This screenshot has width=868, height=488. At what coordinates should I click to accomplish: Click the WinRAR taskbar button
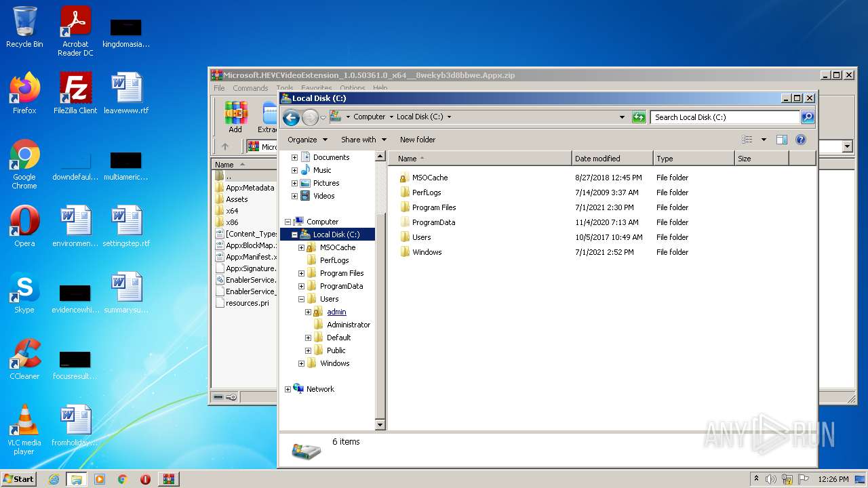168,479
